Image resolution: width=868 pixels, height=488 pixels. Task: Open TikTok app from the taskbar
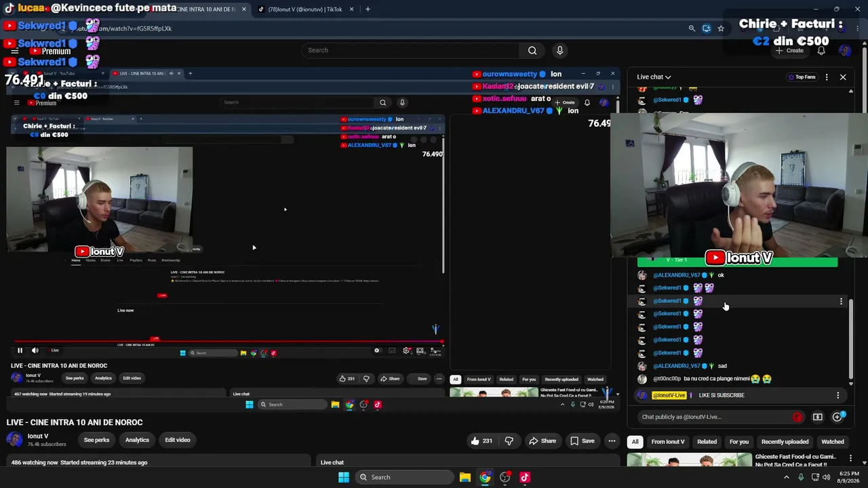[524, 477]
